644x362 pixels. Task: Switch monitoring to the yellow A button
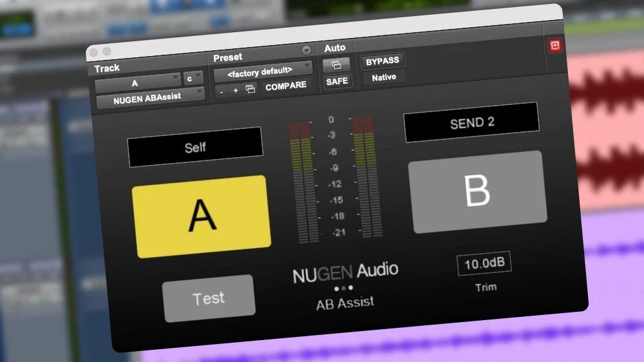pos(201,216)
